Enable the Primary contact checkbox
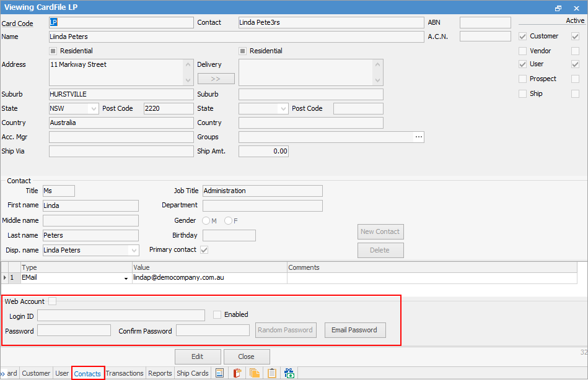This screenshot has width=588, height=380. coord(204,250)
